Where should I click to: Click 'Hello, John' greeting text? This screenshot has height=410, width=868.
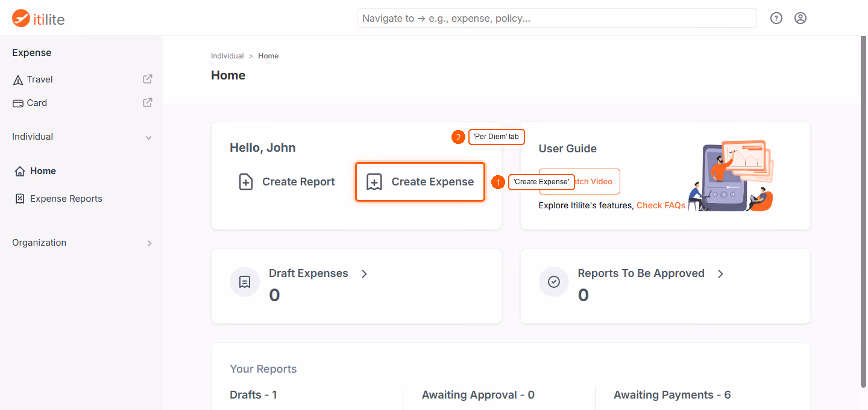(x=263, y=148)
